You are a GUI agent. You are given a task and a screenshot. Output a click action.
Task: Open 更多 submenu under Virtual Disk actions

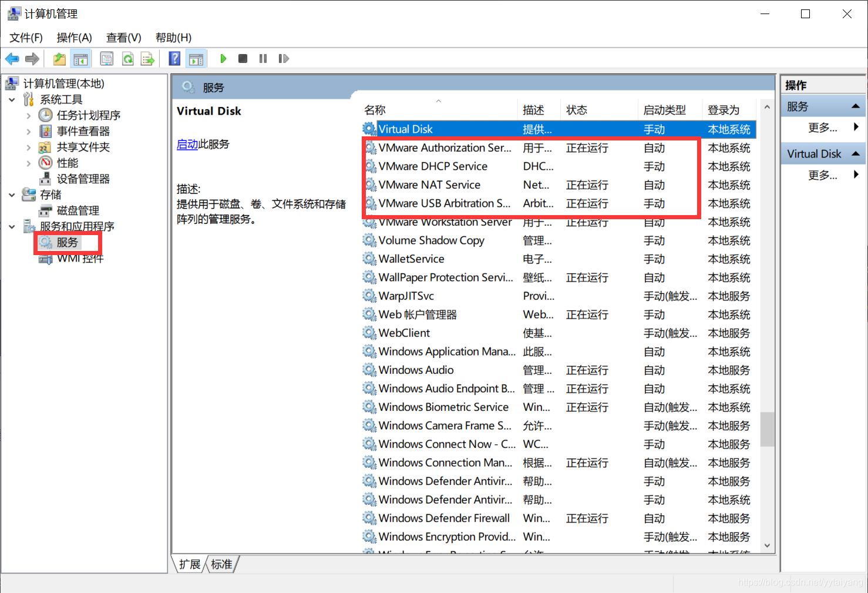click(x=823, y=175)
